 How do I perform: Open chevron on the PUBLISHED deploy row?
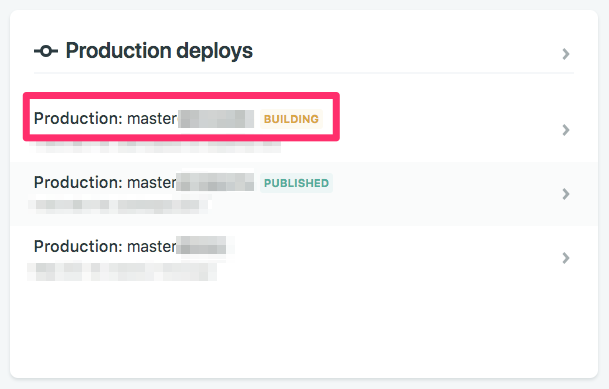coord(566,194)
